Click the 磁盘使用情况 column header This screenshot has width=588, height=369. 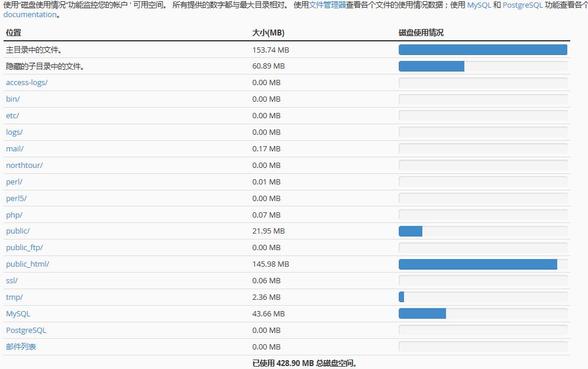pyautogui.click(x=421, y=33)
